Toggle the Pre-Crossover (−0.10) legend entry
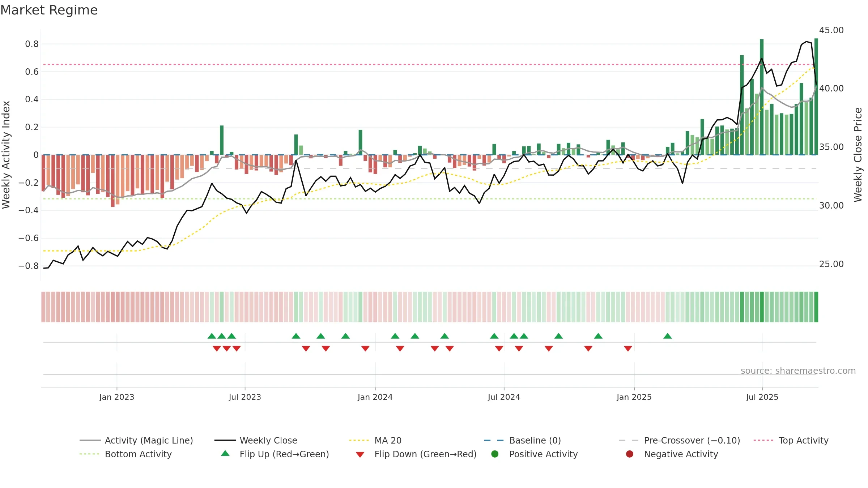 click(x=679, y=440)
